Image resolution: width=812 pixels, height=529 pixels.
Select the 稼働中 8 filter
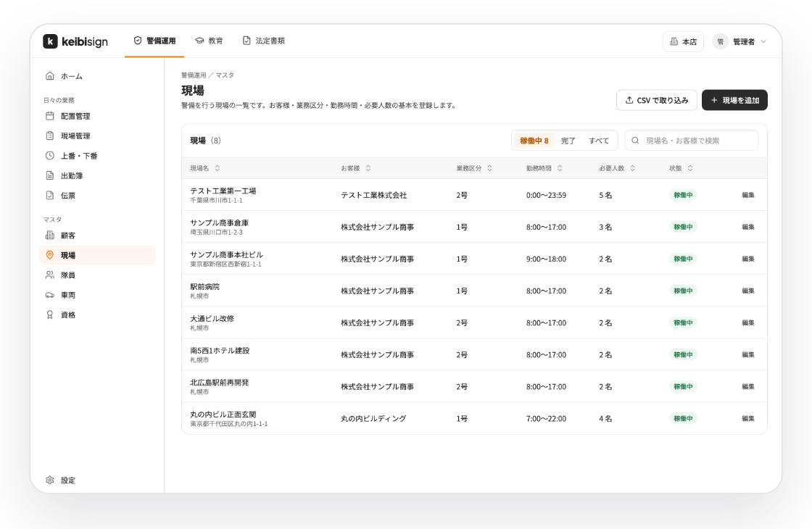534,141
